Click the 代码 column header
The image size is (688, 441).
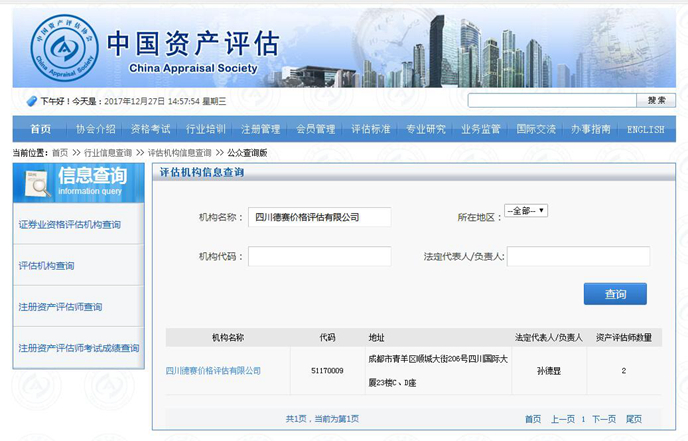pyautogui.click(x=327, y=337)
